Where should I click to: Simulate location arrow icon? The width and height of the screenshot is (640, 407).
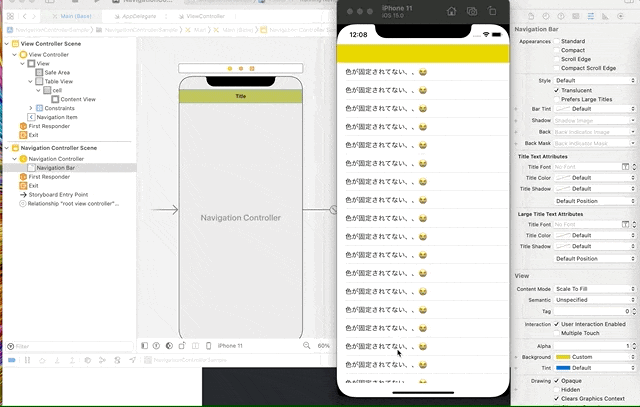point(133,360)
